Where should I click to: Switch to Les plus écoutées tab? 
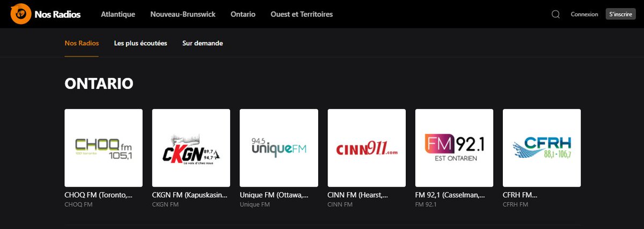pyautogui.click(x=141, y=43)
